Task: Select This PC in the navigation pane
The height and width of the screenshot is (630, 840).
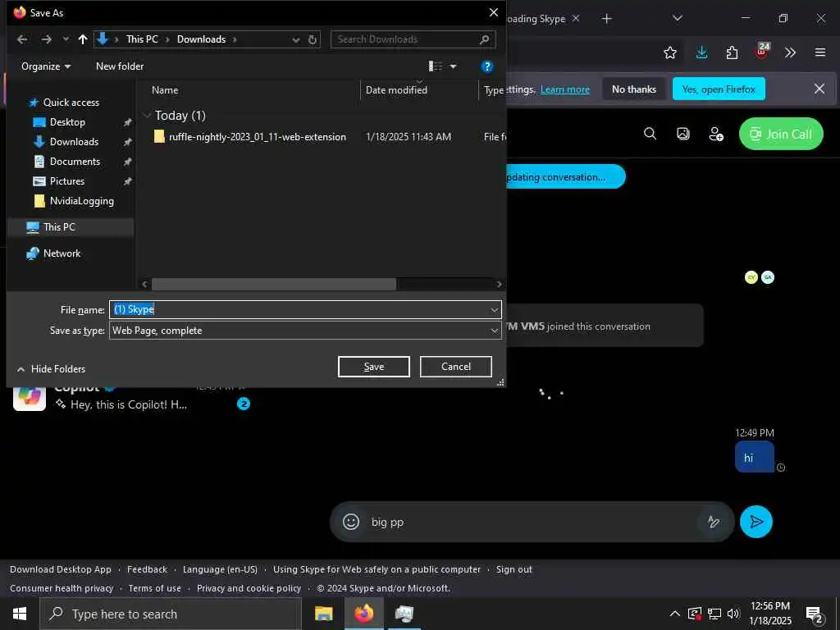Action: (59, 227)
